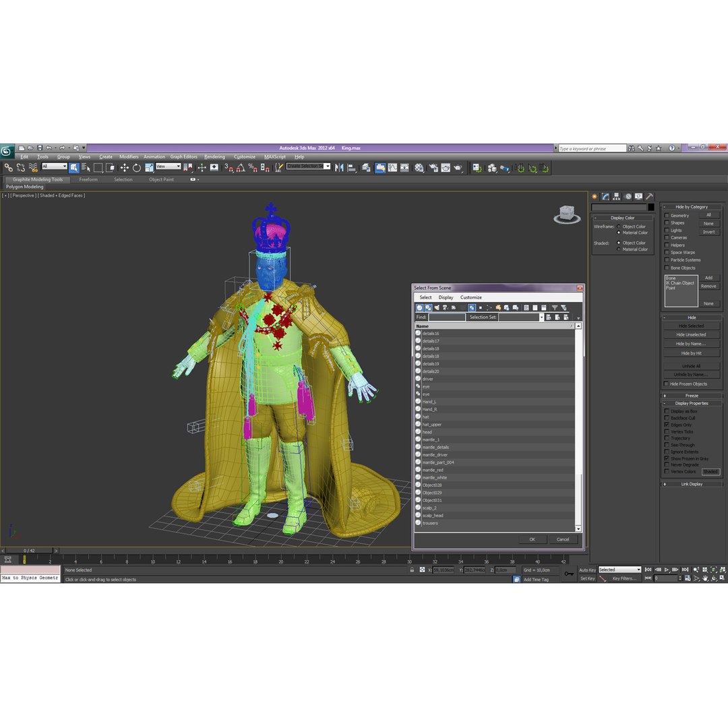Expand the Freeze rollout
728x728 pixels.
pos(692,396)
